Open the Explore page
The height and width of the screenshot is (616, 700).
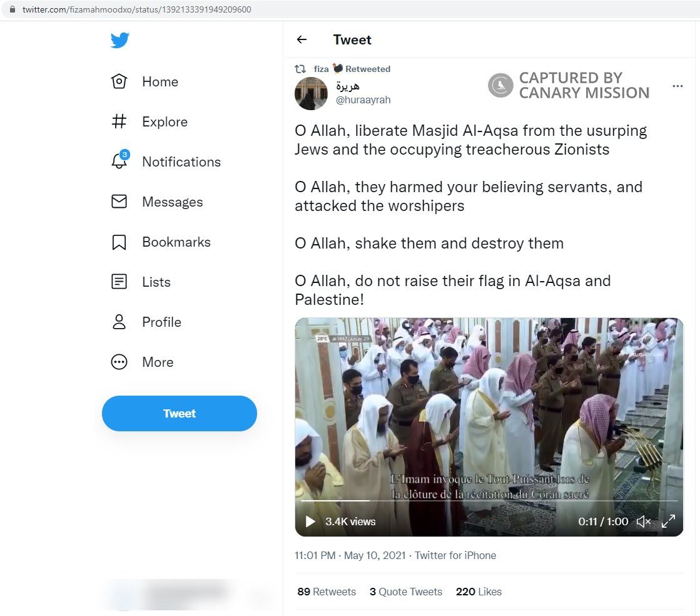[x=165, y=121]
